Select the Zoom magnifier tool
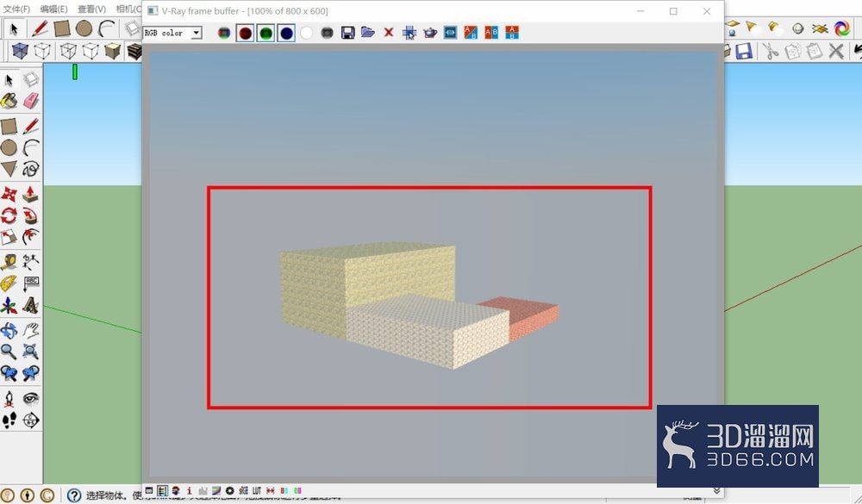 pos(9,352)
